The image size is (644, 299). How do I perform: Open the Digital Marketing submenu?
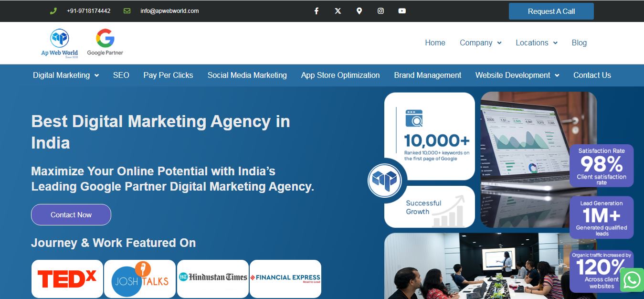[66, 75]
